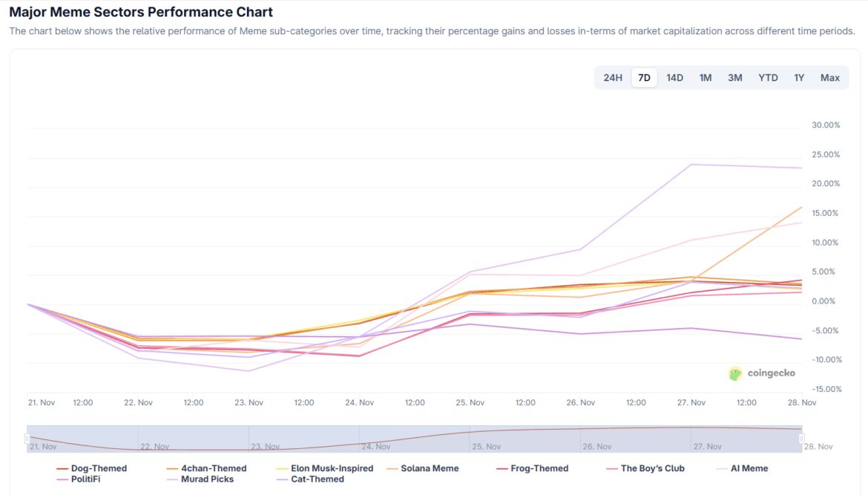Click the left navigator range handle
Image resolution: width=868 pixels, height=495 pixels.
pos(27,439)
